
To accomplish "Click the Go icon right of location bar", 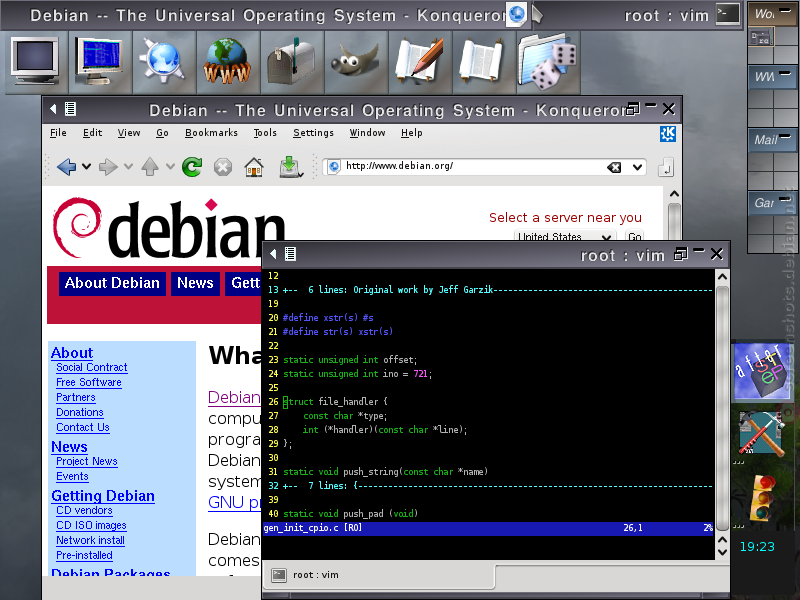I will tap(666, 167).
